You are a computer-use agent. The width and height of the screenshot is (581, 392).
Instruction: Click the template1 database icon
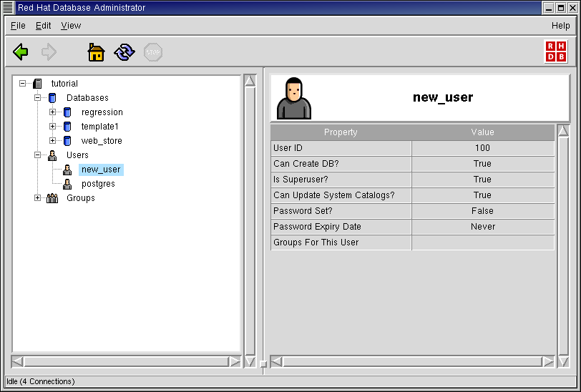(67, 127)
